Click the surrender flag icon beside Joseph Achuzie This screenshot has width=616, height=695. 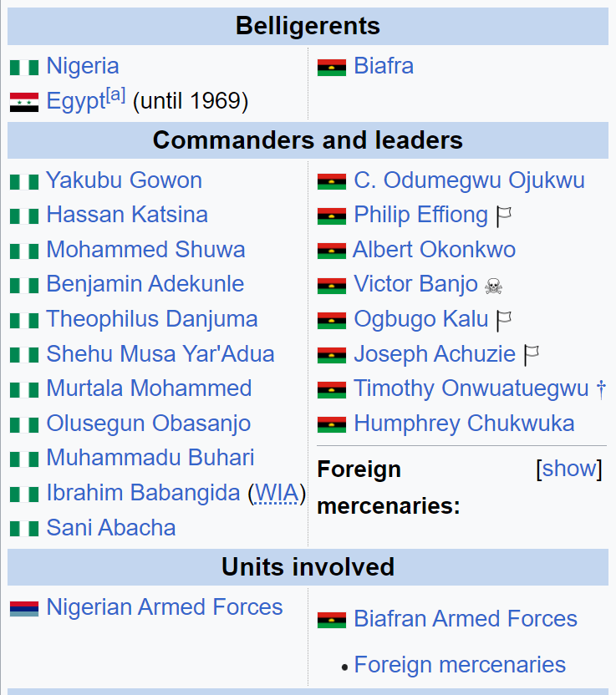point(532,356)
